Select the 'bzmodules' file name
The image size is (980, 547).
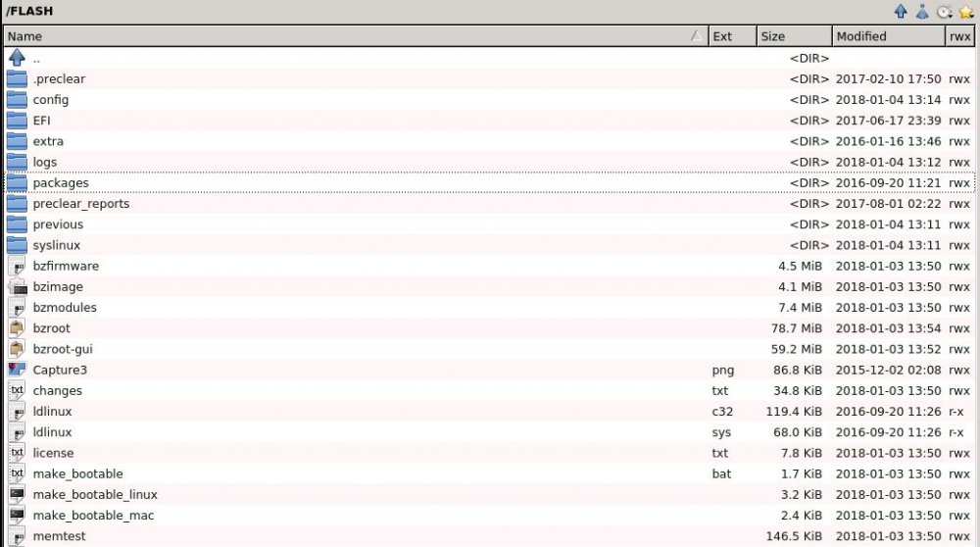(65, 308)
